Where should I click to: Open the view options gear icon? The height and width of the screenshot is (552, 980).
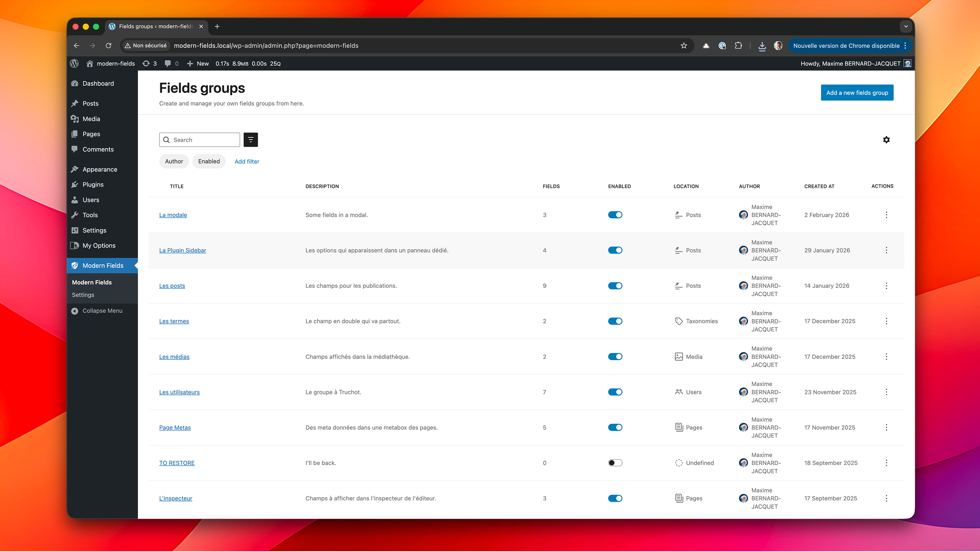(886, 140)
